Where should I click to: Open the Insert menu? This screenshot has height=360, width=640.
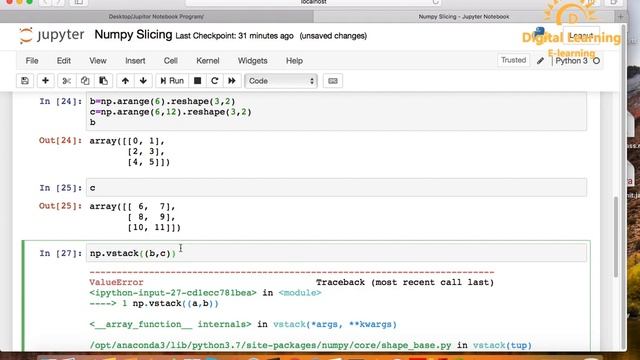pos(135,61)
